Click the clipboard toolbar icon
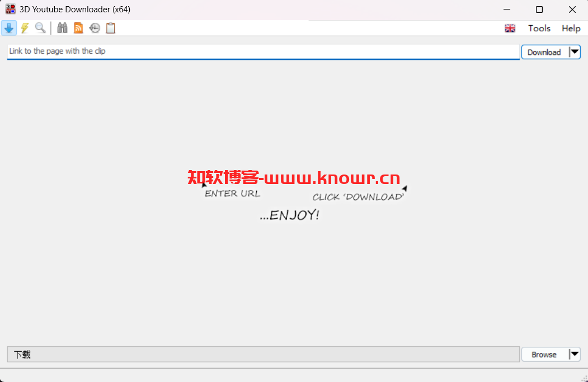Viewport: 588px width, 382px height. (x=111, y=28)
